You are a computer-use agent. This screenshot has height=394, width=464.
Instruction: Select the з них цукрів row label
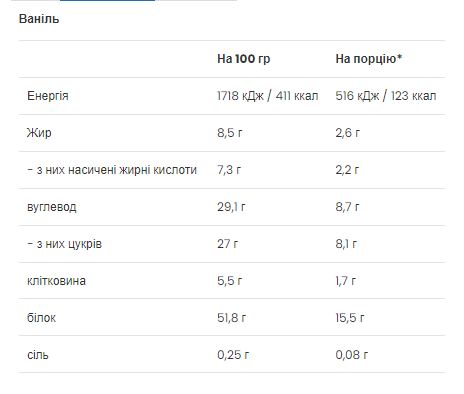[64, 244]
